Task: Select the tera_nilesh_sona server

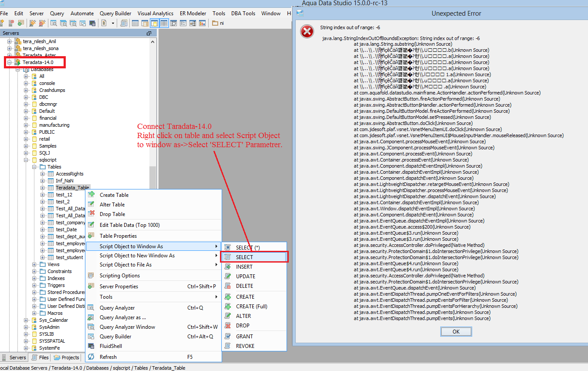Action: click(41, 48)
